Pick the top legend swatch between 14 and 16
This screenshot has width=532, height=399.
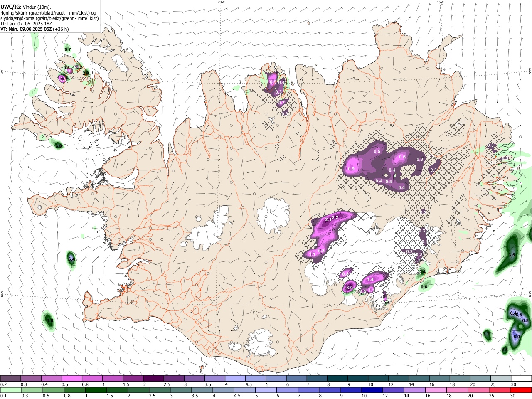[x=419, y=379]
